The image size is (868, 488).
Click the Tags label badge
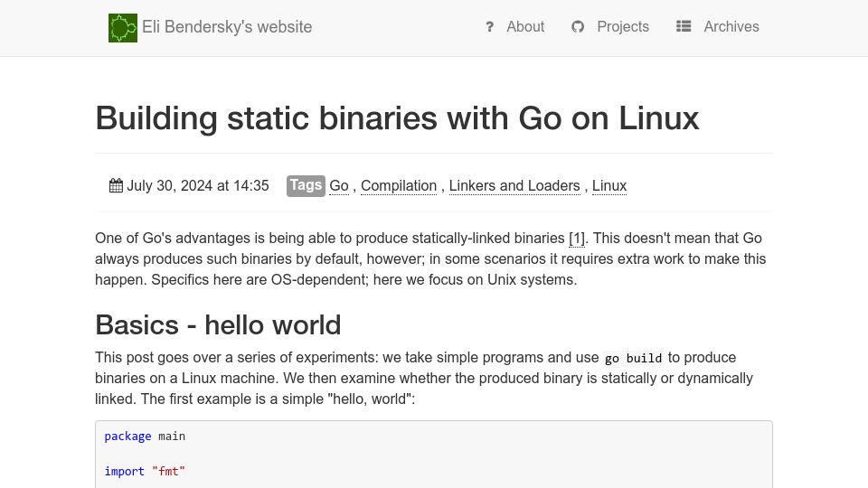(306, 185)
